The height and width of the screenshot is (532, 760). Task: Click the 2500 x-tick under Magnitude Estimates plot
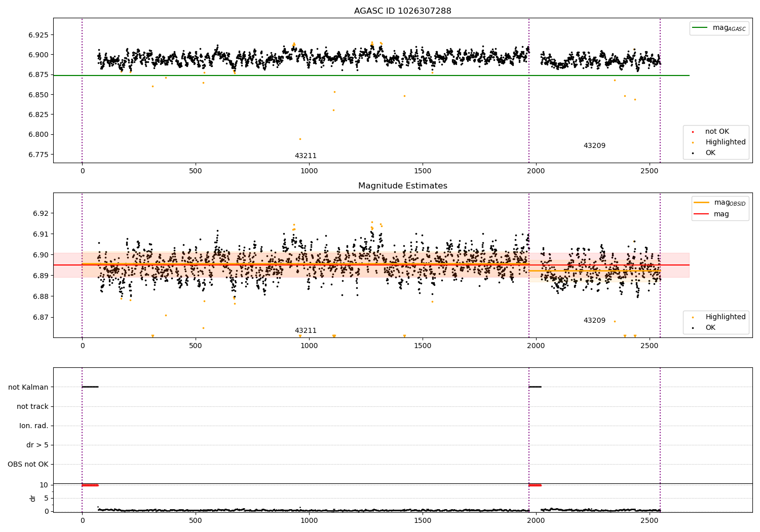(650, 346)
